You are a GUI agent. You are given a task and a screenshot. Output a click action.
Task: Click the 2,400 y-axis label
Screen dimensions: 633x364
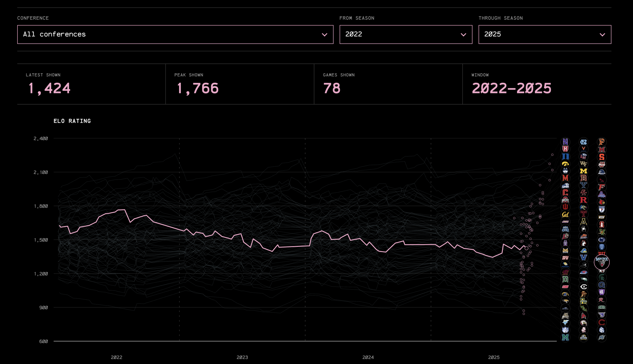point(41,138)
